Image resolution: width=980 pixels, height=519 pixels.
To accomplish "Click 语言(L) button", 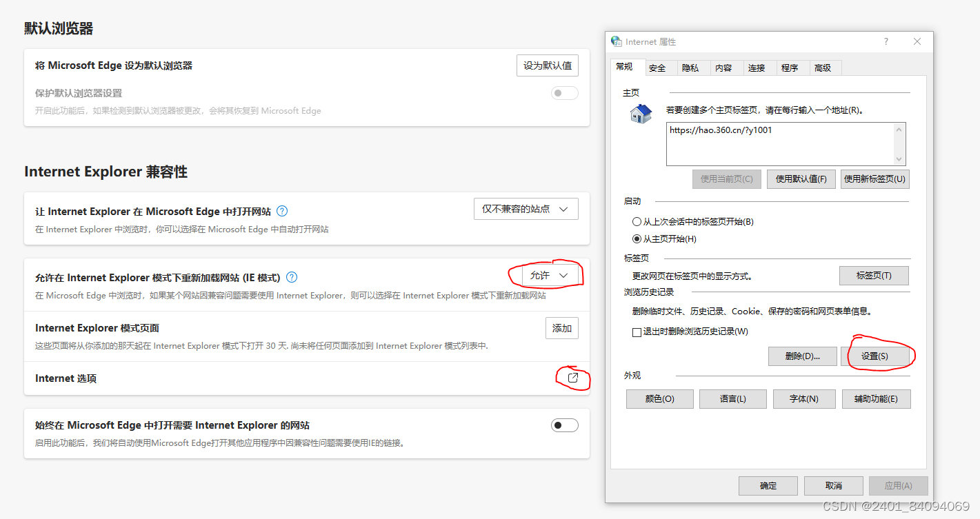I will (x=732, y=399).
